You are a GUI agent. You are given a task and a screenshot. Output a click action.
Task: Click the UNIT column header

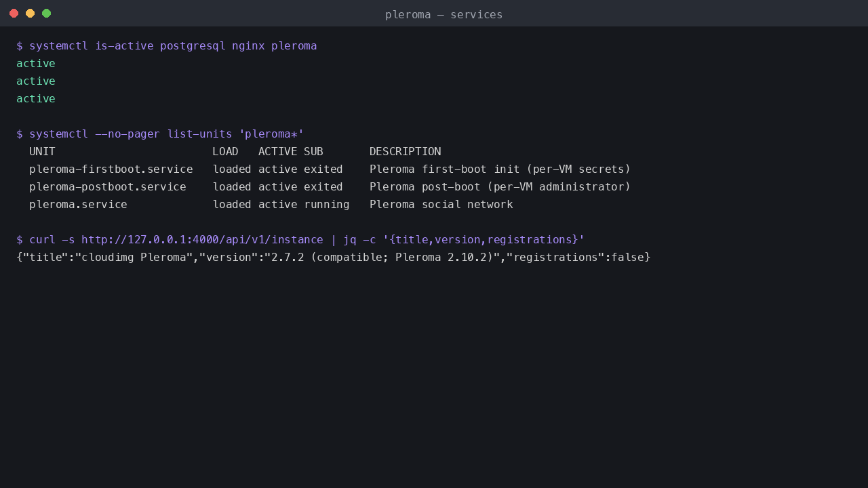pyautogui.click(x=42, y=152)
